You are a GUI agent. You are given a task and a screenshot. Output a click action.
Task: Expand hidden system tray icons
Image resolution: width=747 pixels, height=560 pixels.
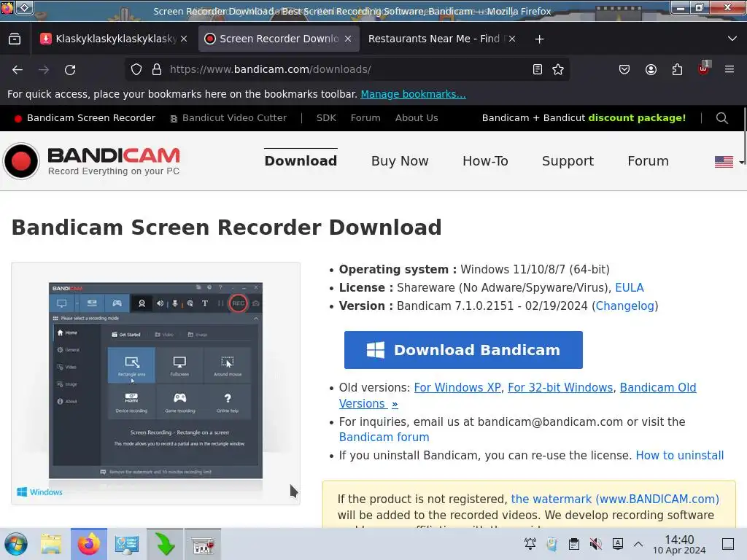638,544
